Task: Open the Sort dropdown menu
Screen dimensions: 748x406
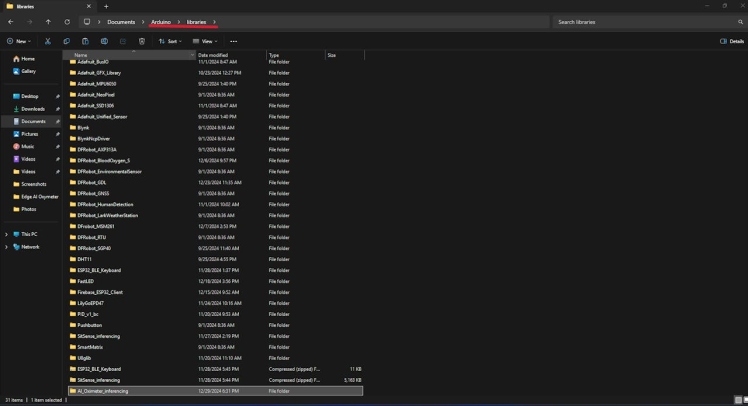Action: (169, 41)
